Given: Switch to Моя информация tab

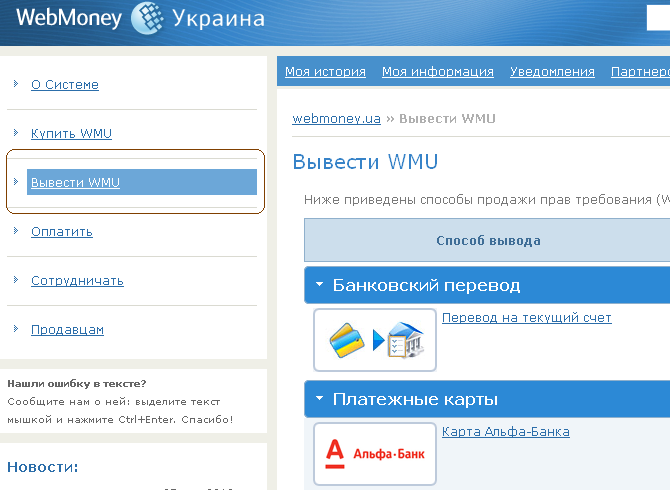Looking at the screenshot, I should click(x=438, y=71).
